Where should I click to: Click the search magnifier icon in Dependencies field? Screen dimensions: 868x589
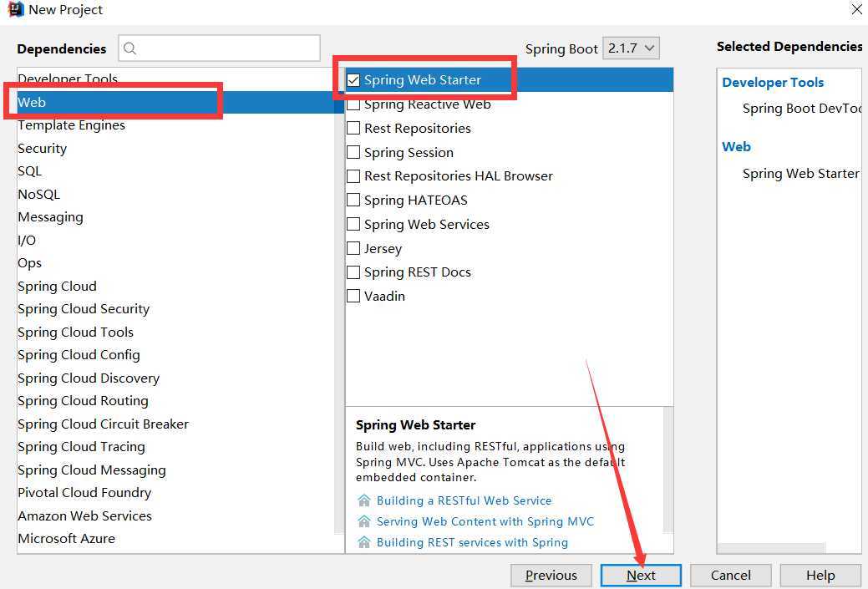click(x=130, y=48)
